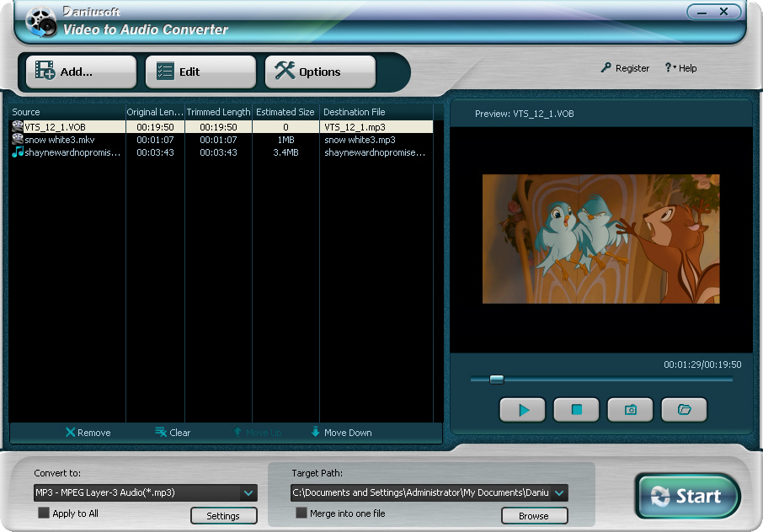763x532 pixels.
Task: Click the Add... button
Action: (x=81, y=72)
